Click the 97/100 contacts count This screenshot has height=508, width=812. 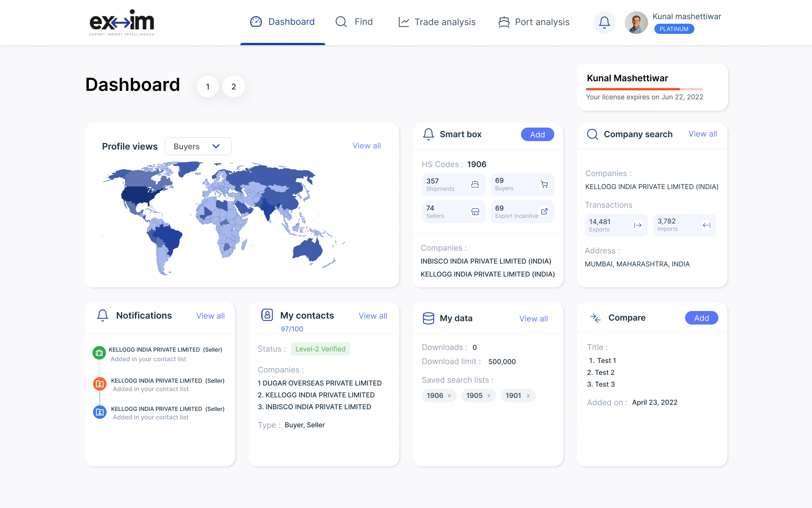[292, 329]
